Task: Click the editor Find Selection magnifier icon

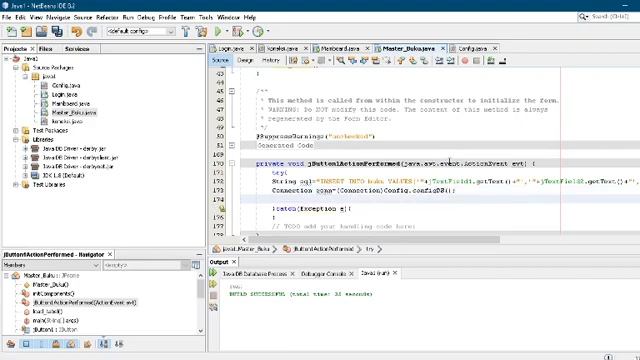Action: (340, 61)
